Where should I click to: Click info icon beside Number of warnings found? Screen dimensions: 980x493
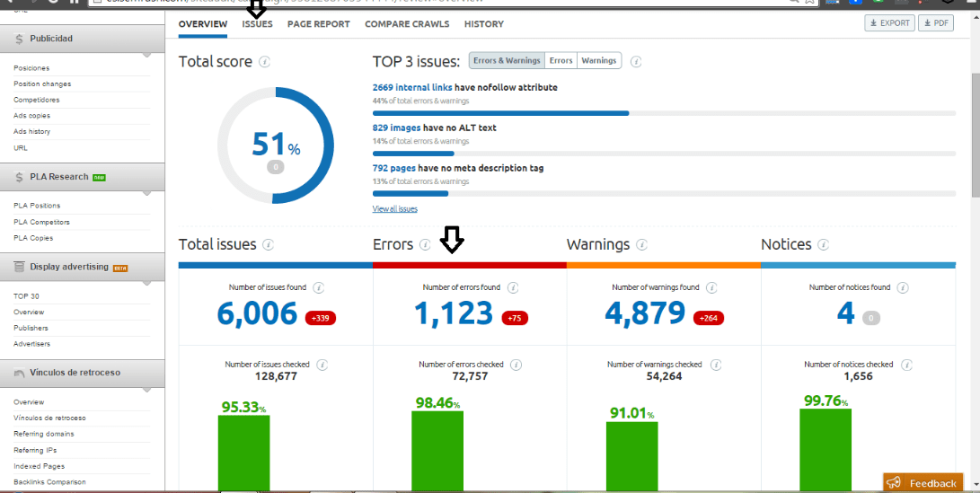(x=711, y=288)
